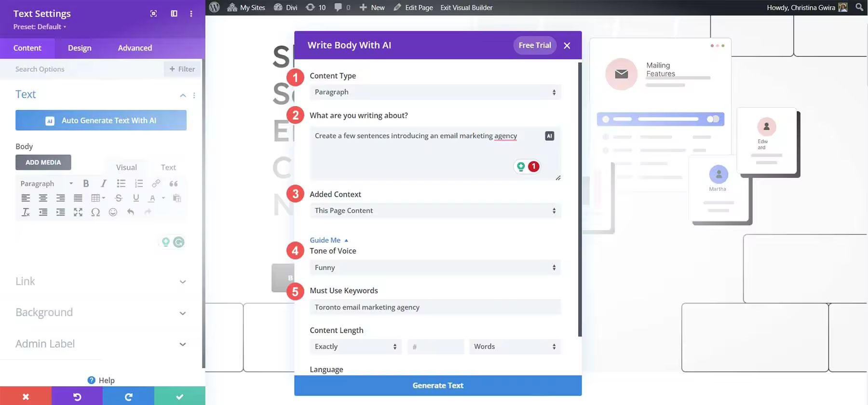Open the Content Length Exactly dropdown
868x405 pixels.
pos(355,347)
